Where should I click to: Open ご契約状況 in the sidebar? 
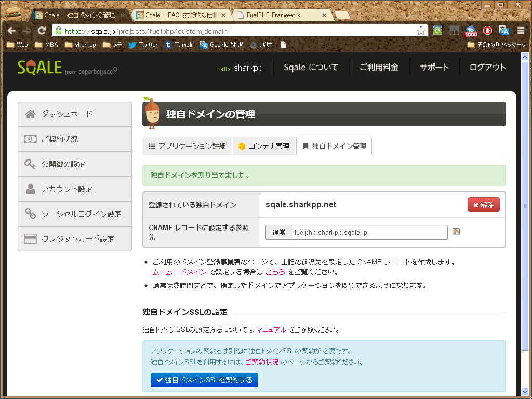point(75,139)
